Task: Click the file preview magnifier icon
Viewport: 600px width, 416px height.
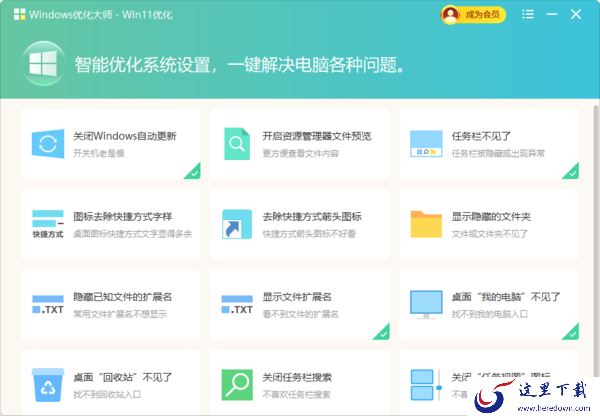Action: pos(237,144)
